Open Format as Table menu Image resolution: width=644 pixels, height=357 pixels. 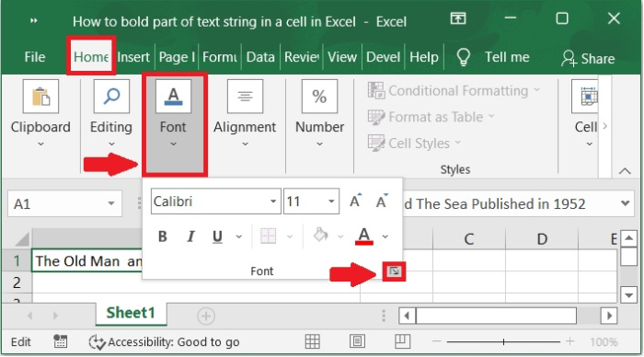coord(431,117)
